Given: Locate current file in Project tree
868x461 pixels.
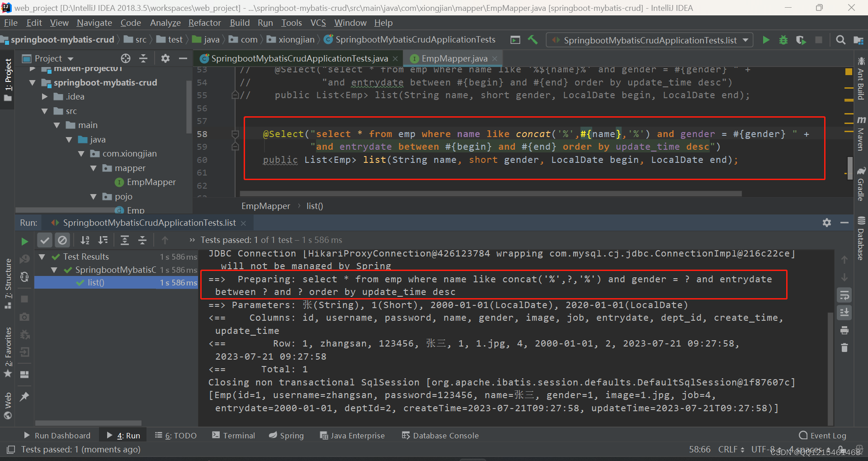Looking at the screenshot, I should 126,58.
